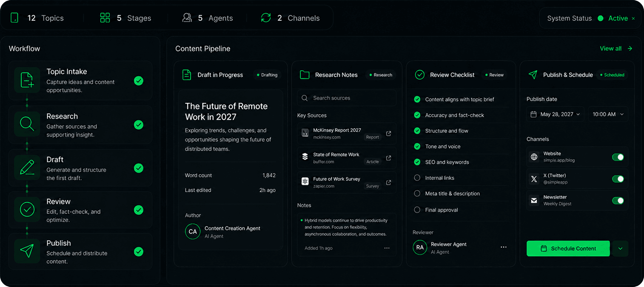Click the Content Creation Agent name

pyautogui.click(x=232, y=228)
